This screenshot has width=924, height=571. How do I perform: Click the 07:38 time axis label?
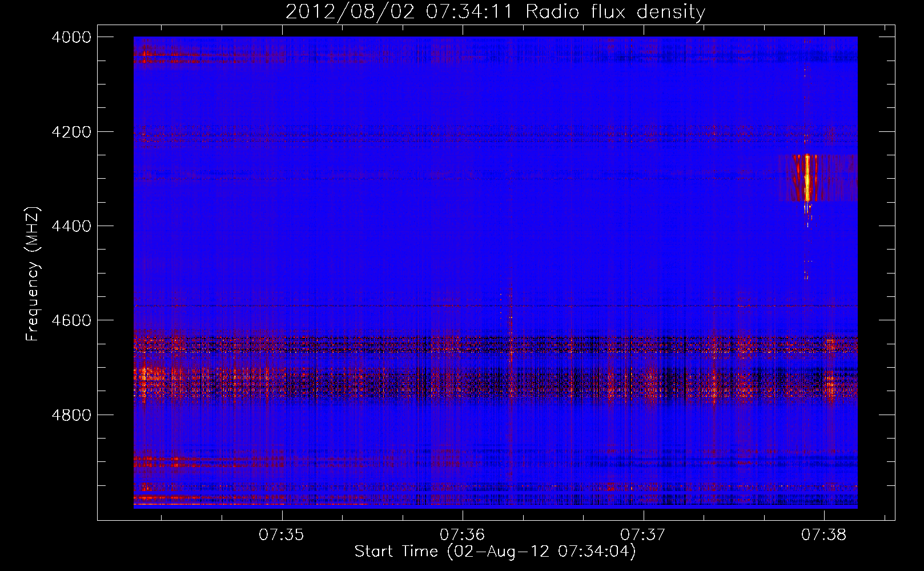coord(824,534)
